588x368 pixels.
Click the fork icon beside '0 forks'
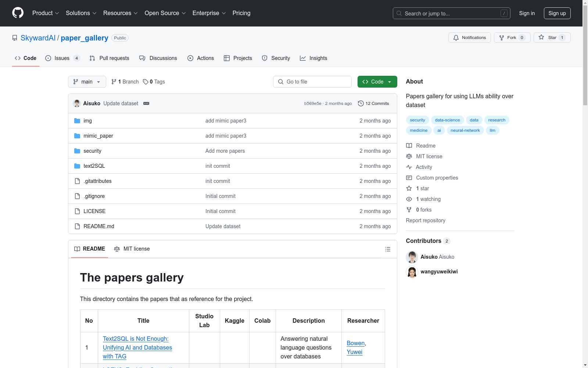409,210
